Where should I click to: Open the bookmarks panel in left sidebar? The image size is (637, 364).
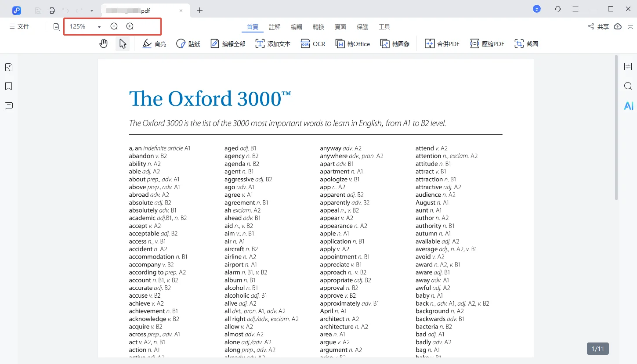coord(9,86)
